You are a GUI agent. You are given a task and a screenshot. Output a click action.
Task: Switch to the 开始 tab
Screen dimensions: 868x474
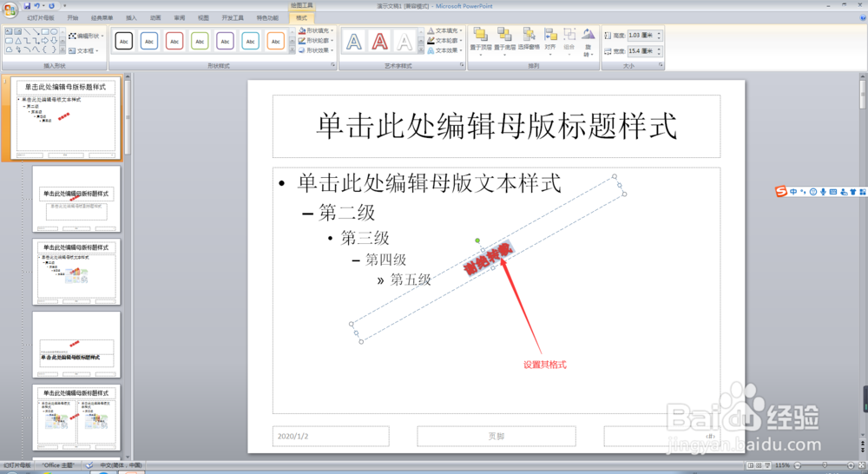point(73,17)
